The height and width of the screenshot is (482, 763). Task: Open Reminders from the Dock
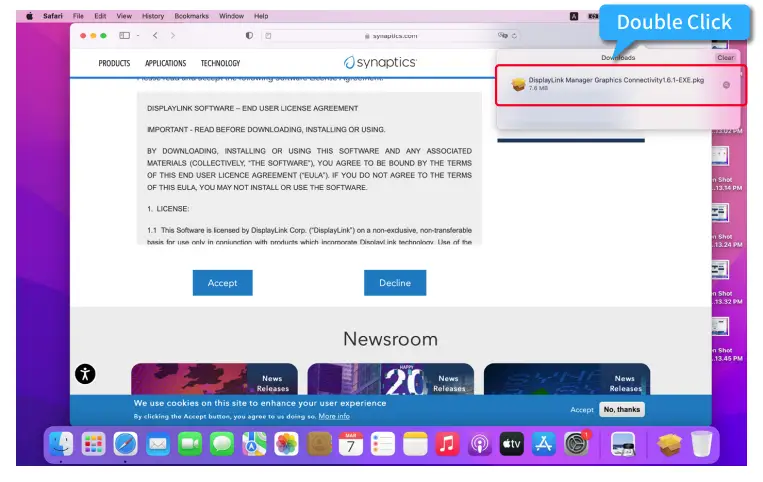383,444
